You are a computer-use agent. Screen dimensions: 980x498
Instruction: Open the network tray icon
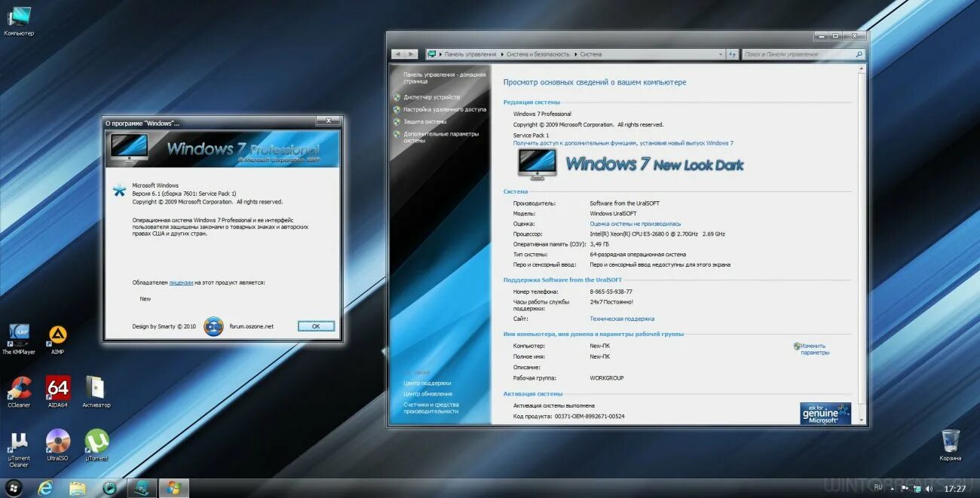pos(917,488)
